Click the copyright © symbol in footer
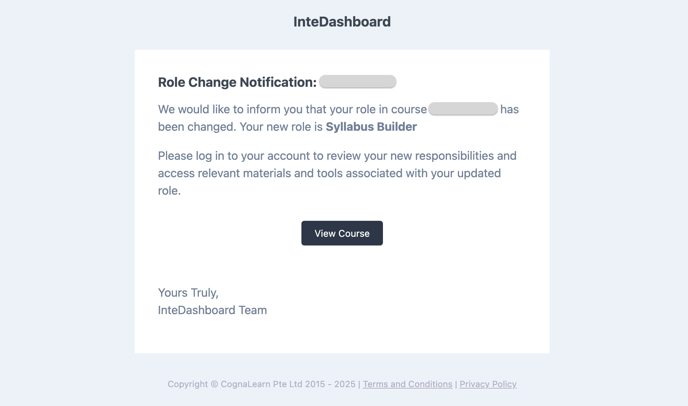 point(214,384)
